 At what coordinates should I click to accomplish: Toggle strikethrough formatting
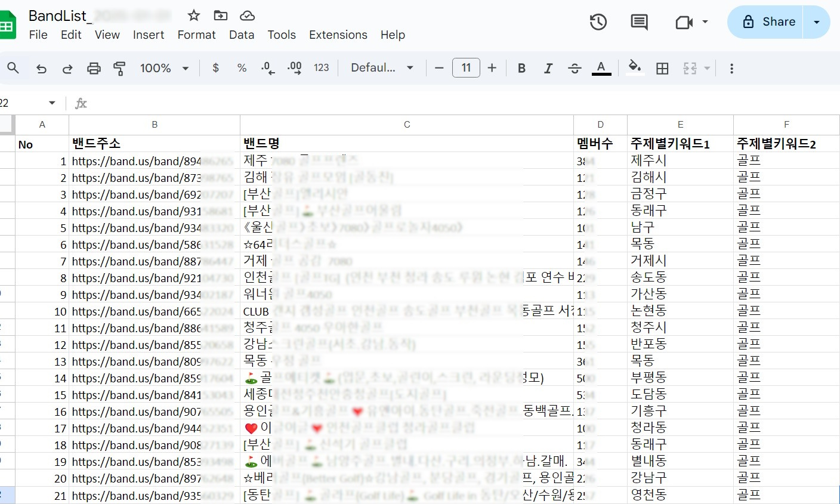click(575, 69)
